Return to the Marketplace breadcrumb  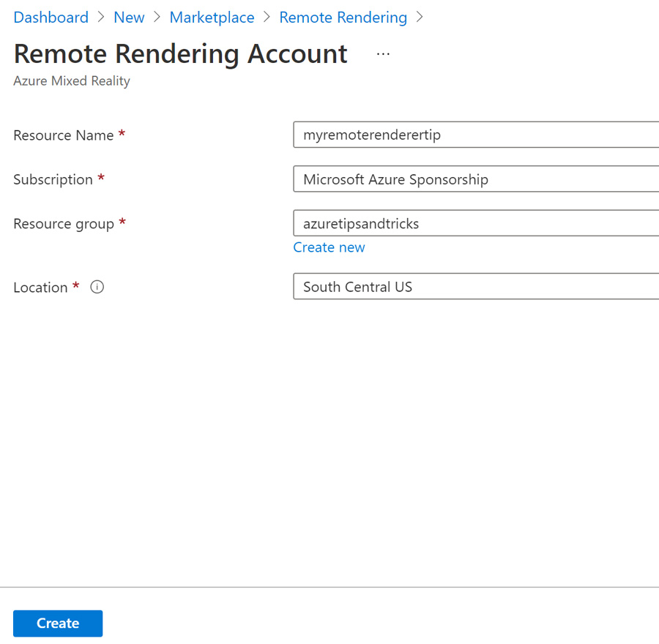(x=212, y=18)
